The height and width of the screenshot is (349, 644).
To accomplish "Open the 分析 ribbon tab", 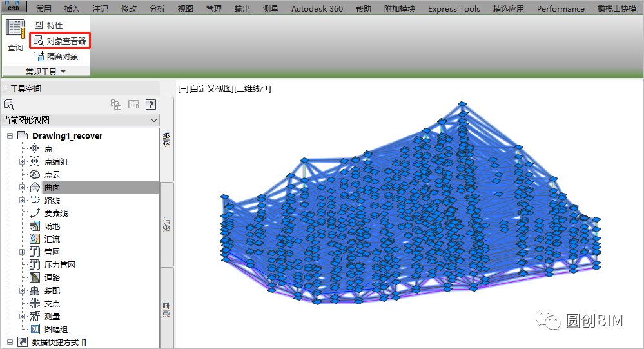I will [157, 8].
